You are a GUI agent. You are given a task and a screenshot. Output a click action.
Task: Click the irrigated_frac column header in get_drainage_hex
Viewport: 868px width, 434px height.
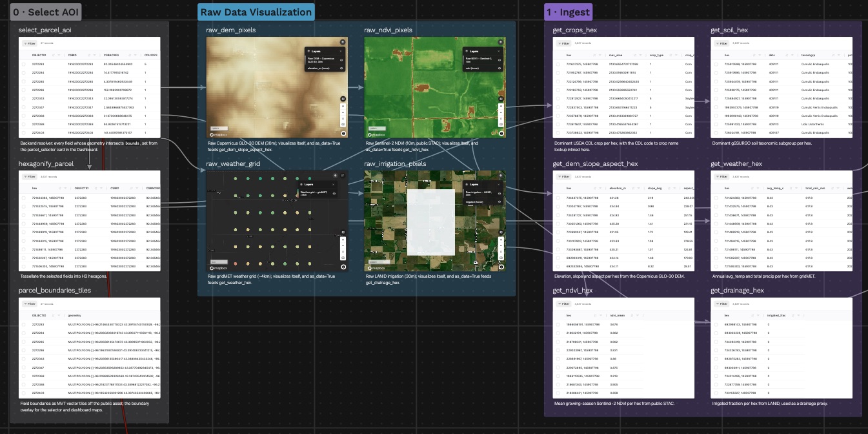click(776, 316)
